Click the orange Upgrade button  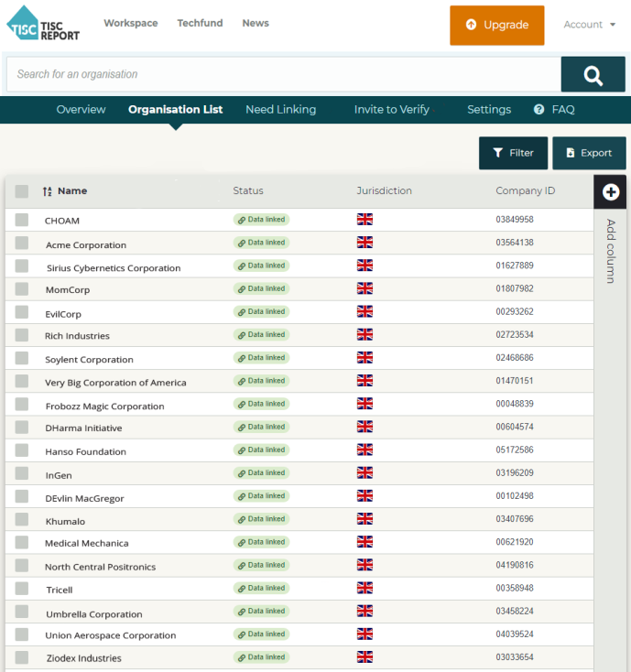[x=496, y=25]
